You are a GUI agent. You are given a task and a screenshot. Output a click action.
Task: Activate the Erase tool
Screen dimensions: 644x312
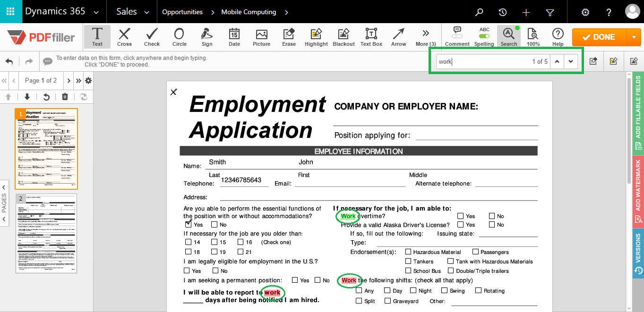289,37
